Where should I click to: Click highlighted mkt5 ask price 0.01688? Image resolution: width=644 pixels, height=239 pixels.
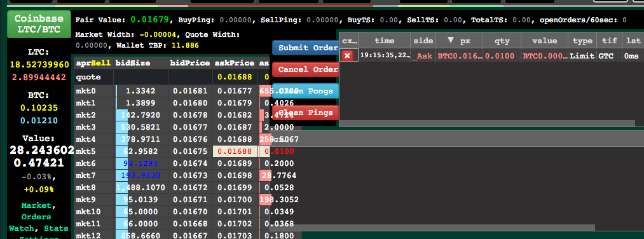click(x=235, y=151)
